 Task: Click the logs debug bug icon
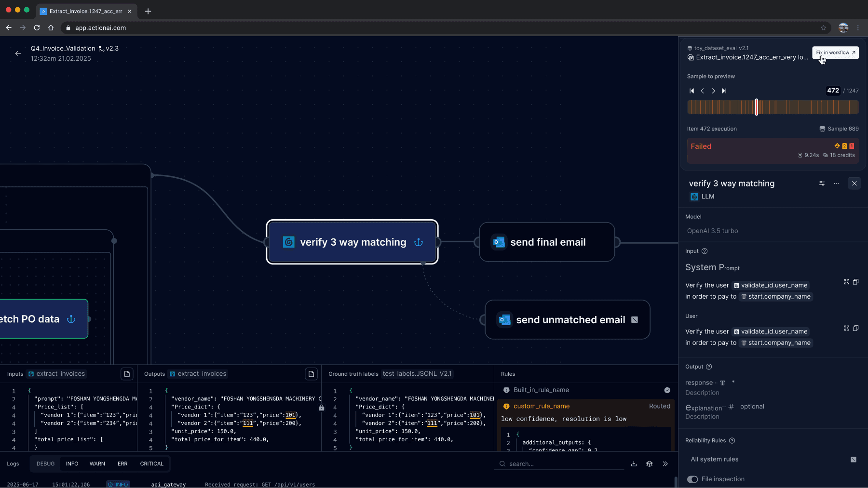pos(650,464)
